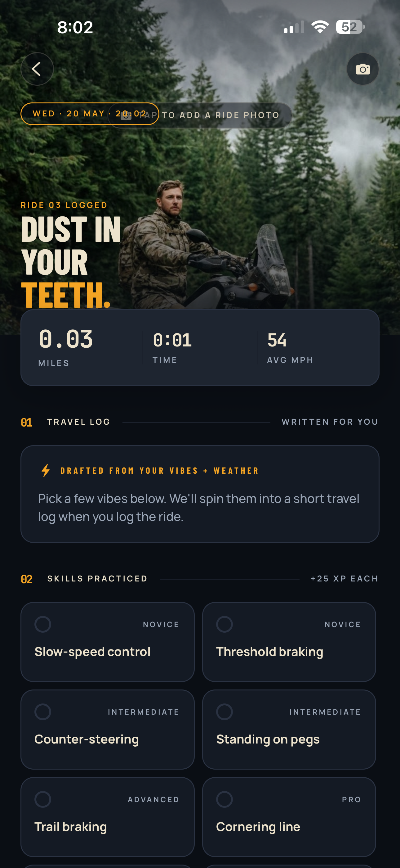Viewport: 400px width, 868px height.
Task: Open the travel log draft card
Action: click(200, 494)
